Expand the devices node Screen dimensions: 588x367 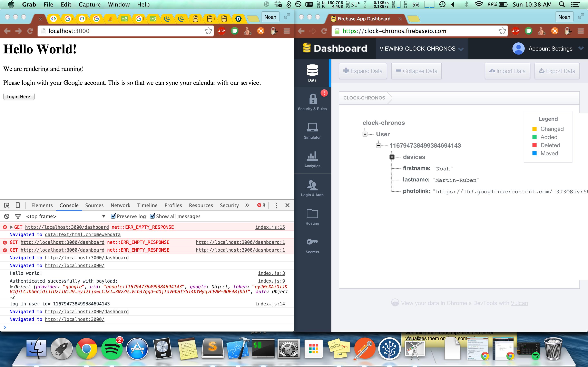coord(392,157)
